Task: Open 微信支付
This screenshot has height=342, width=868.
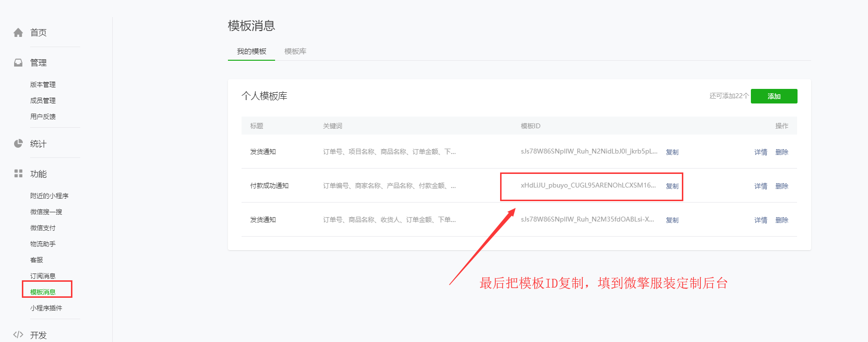Action: click(43, 228)
